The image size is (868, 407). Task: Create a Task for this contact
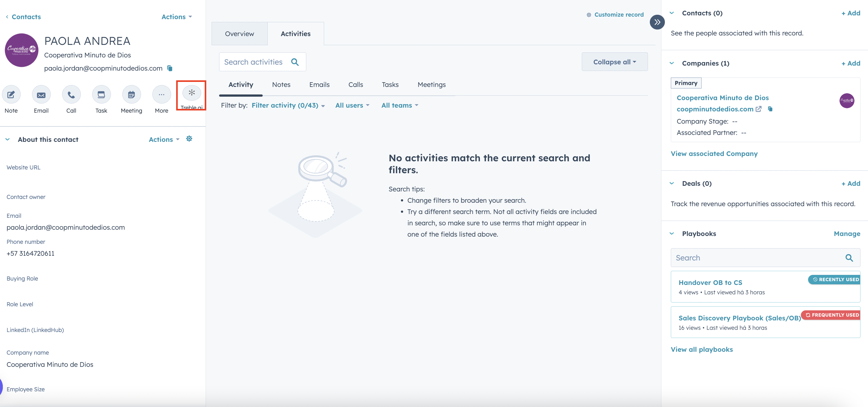tap(101, 95)
